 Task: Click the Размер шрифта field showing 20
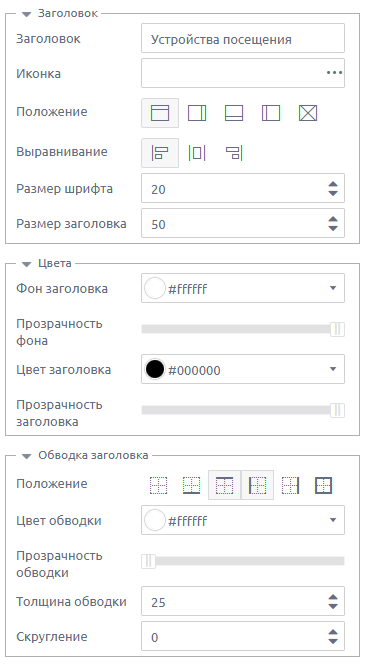point(243,188)
